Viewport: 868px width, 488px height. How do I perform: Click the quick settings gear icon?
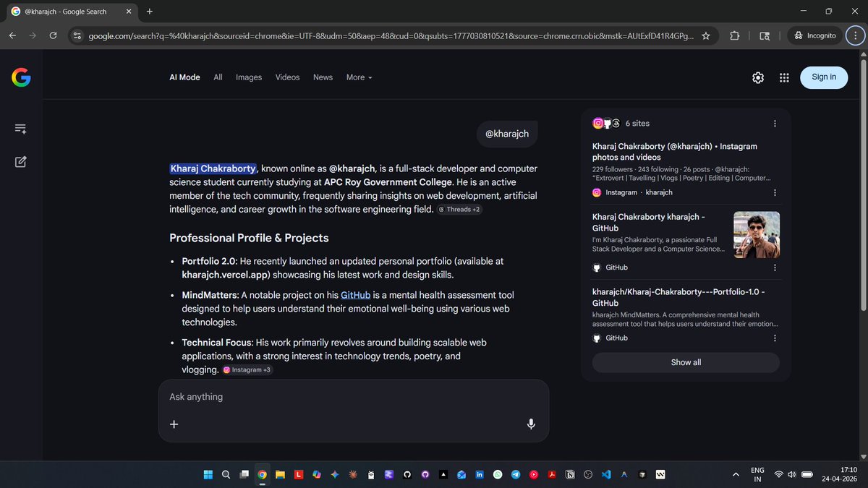pyautogui.click(x=757, y=77)
